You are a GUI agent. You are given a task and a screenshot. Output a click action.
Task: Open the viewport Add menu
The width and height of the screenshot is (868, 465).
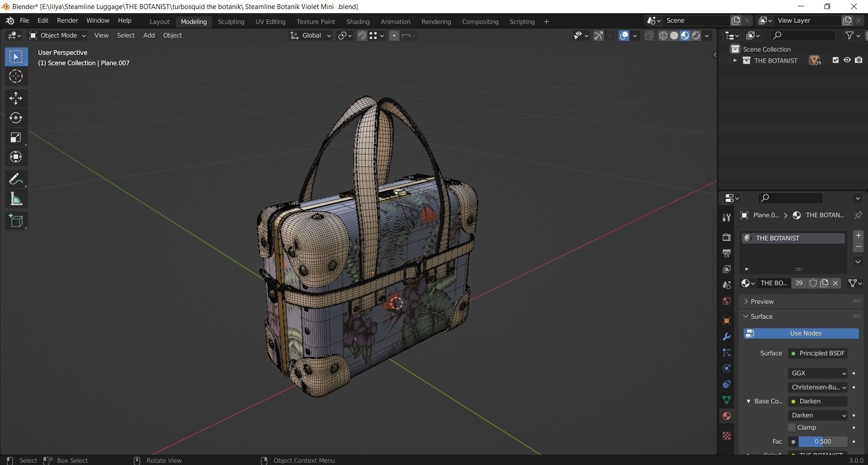click(149, 35)
